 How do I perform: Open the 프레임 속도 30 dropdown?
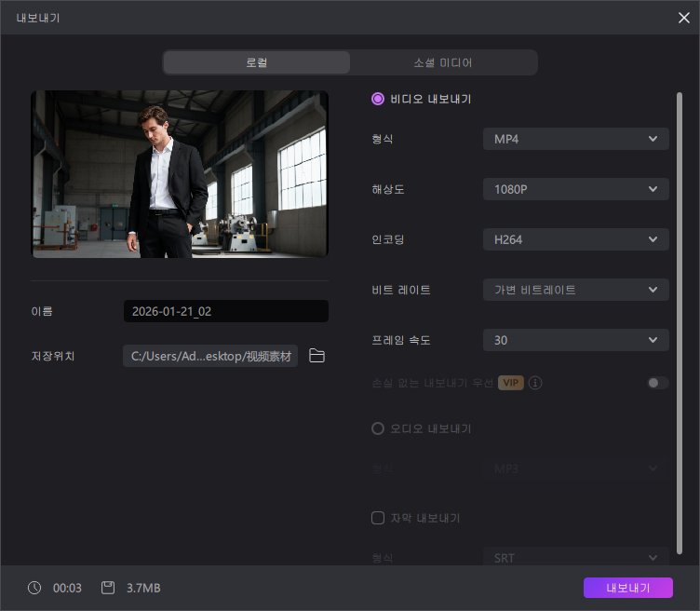(576, 340)
